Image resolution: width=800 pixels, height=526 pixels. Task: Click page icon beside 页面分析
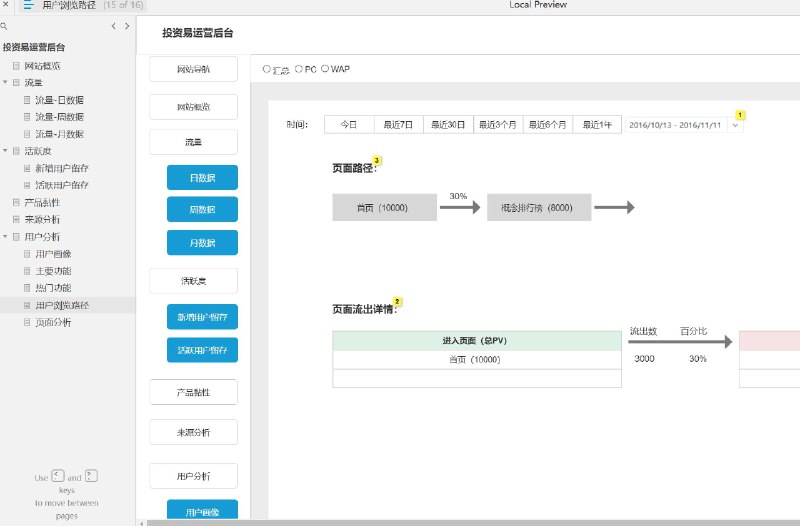click(x=27, y=322)
